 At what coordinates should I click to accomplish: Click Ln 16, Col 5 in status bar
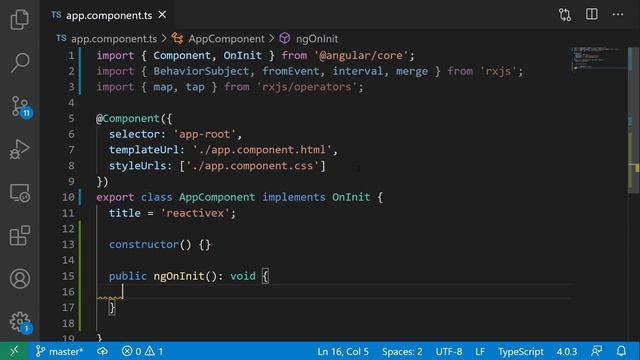(x=343, y=351)
